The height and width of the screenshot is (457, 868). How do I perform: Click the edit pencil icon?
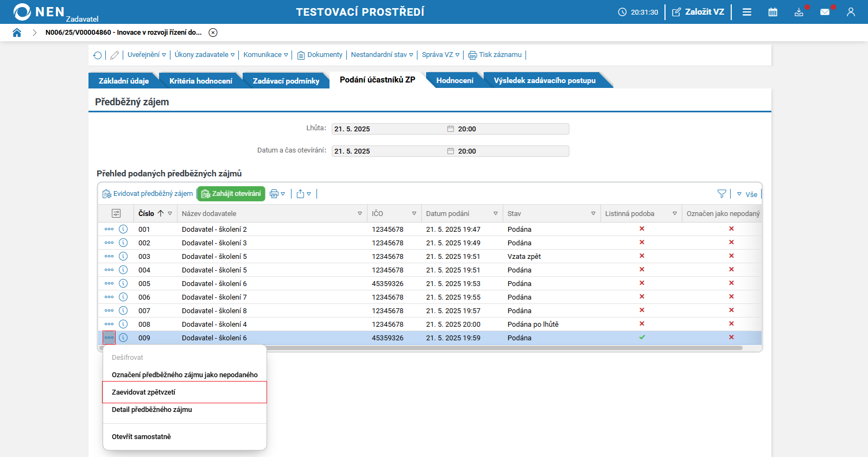click(x=115, y=55)
